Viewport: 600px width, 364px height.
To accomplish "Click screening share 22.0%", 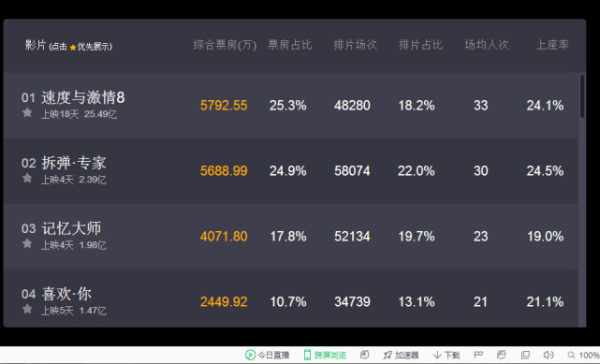I will click(x=417, y=170).
